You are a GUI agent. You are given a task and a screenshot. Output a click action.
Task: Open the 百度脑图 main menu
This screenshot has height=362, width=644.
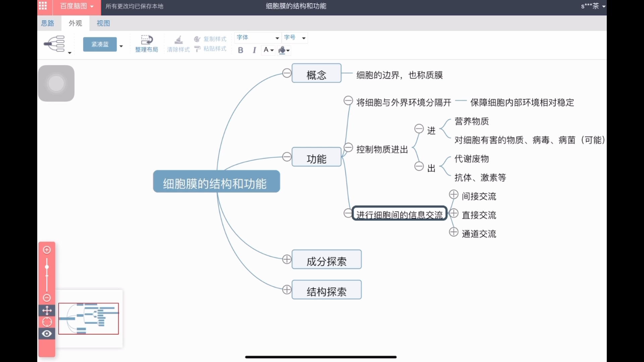(x=76, y=6)
